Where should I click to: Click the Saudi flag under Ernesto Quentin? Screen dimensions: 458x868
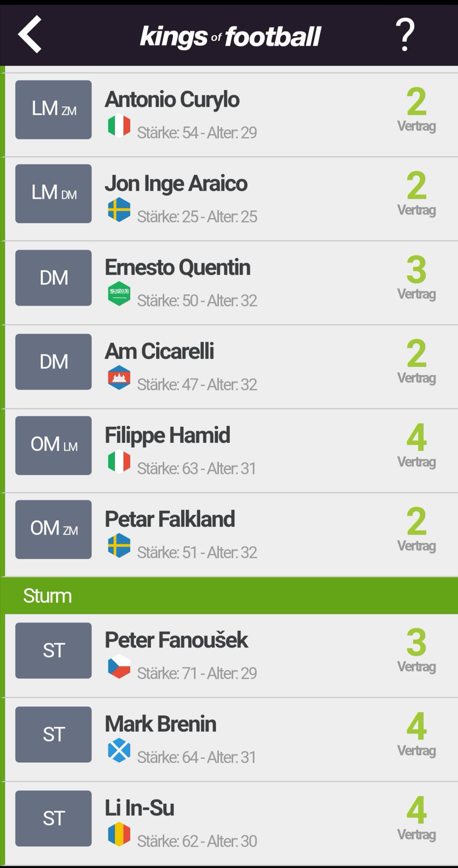tap(119, 293)
